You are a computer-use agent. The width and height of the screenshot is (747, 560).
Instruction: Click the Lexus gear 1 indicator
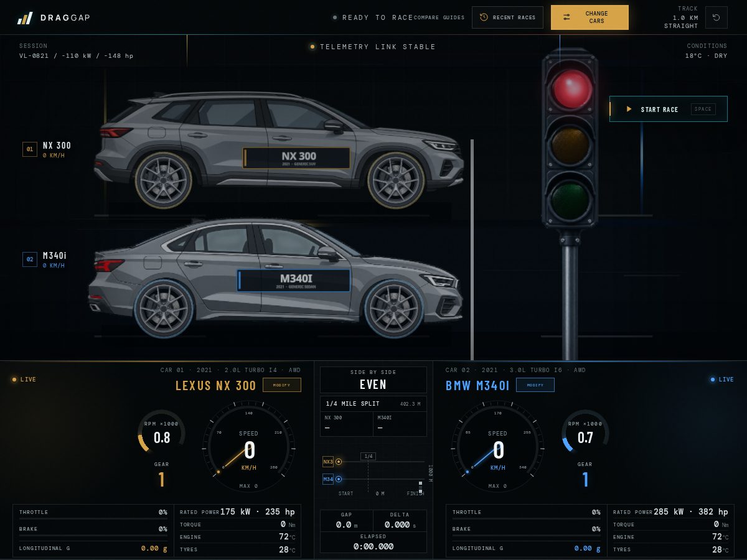(x=161, y=479)
